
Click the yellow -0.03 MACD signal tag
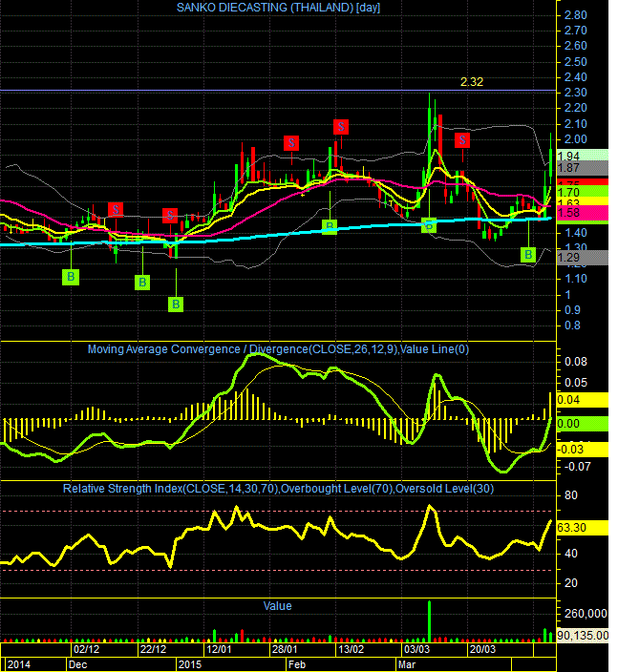coord(583,450)
